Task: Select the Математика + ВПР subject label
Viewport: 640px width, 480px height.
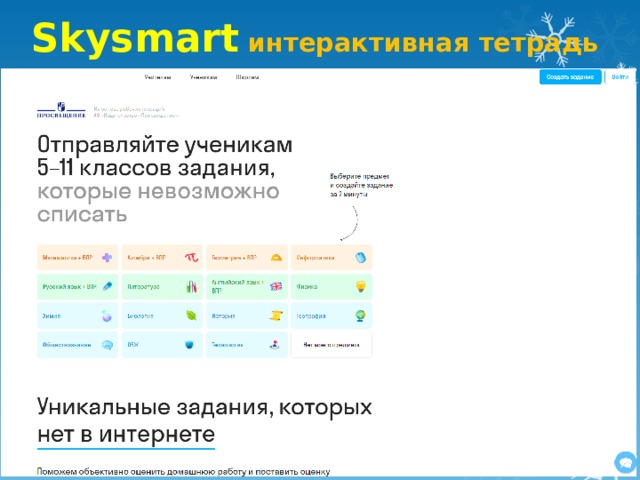Action: pyautogui.click(x=68, y=258)
